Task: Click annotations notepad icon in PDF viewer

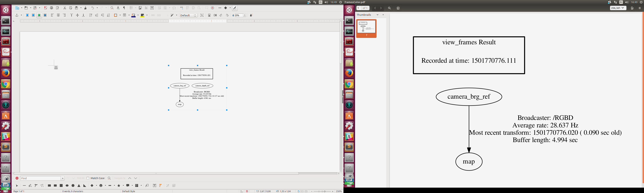Action: 398,8
